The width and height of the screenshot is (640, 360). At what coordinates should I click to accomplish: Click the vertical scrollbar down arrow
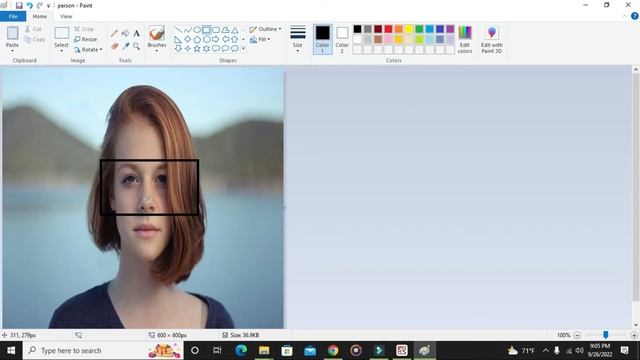(636, 325)
